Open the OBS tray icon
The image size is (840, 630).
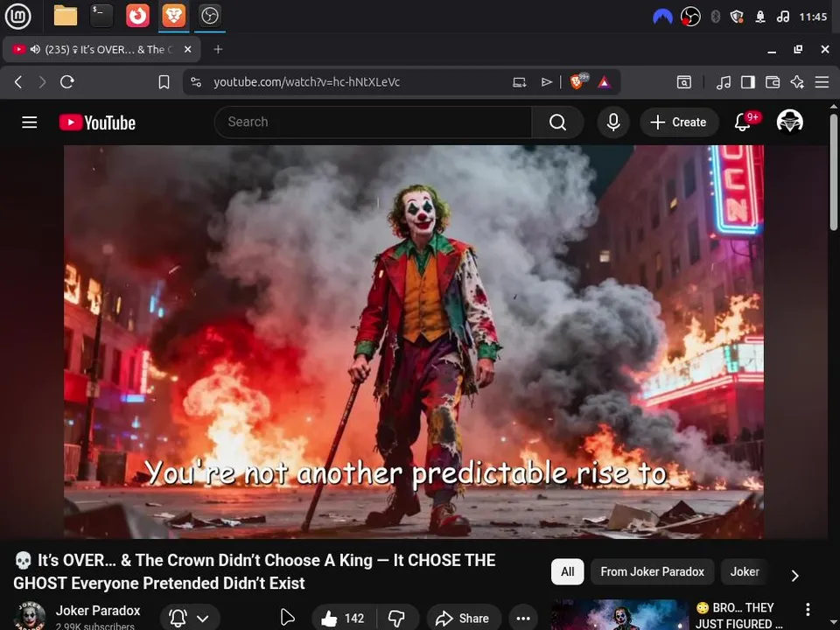tap(690, 17)
